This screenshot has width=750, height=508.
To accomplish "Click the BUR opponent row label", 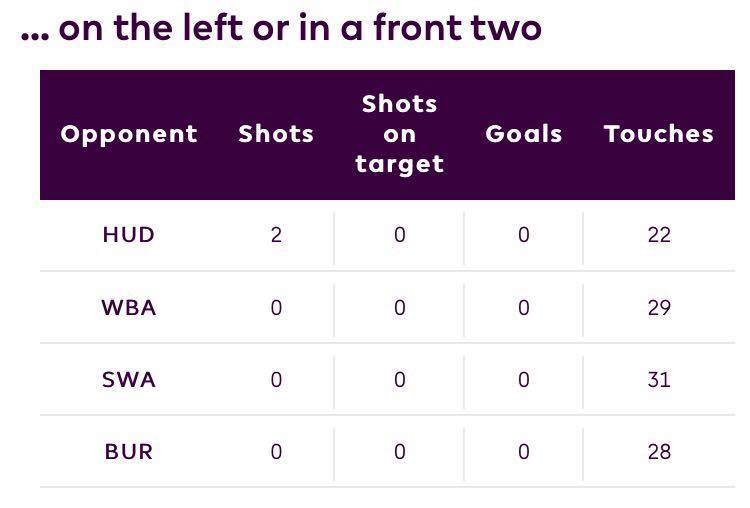I will coord(129,452).
